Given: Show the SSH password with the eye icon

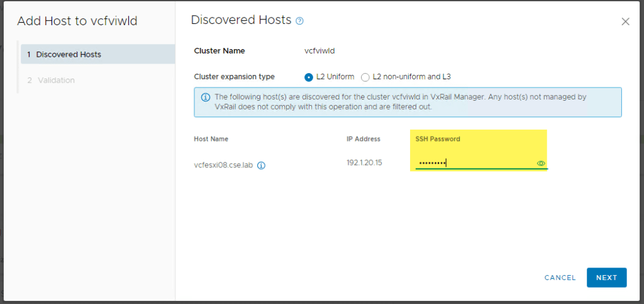Looking at the screenshot, I should (x=540, y=164).
